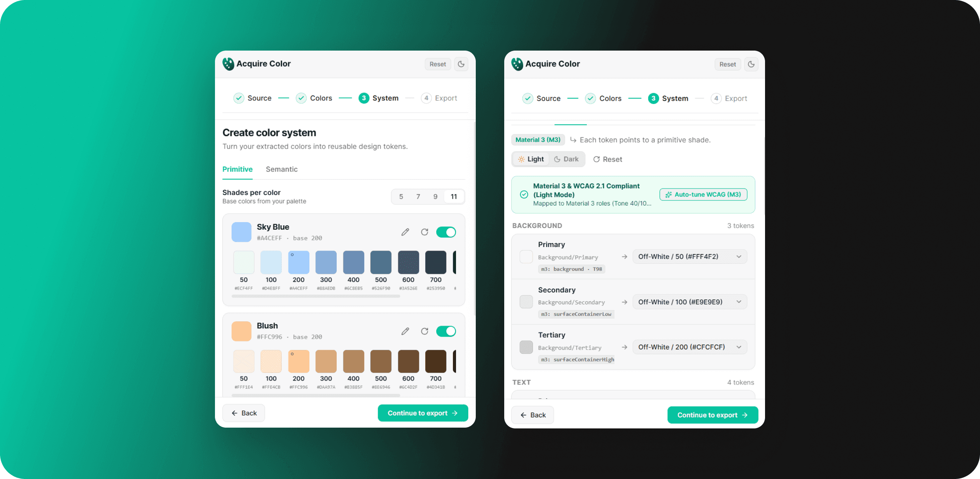Select the Blush 300 shade swatch
The image size is (980, 479).
[x=326, y=361]
